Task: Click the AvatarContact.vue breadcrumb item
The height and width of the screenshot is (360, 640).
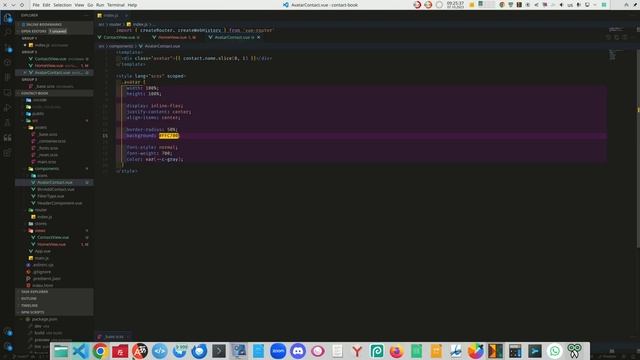Action: click(160, 46)
